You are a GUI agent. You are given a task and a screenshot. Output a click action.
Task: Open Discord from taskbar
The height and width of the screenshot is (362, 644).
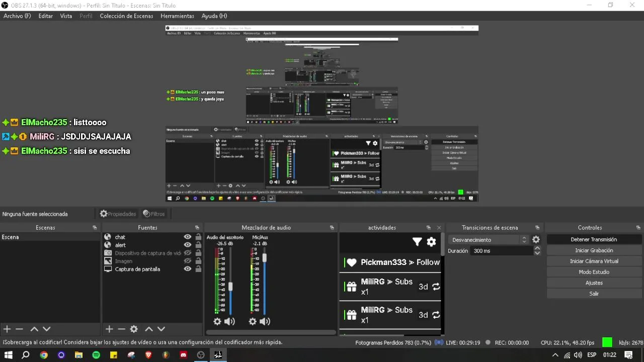click(x=184, y=355)
